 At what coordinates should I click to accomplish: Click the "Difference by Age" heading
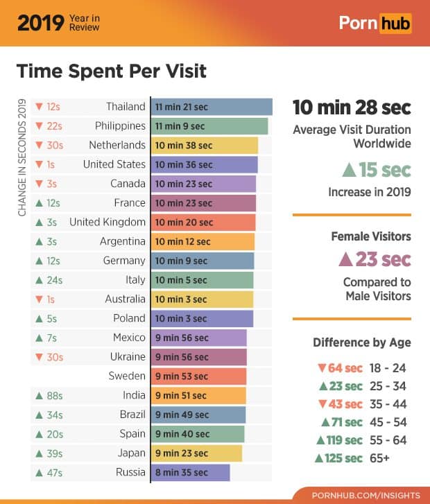pos(361,342)
